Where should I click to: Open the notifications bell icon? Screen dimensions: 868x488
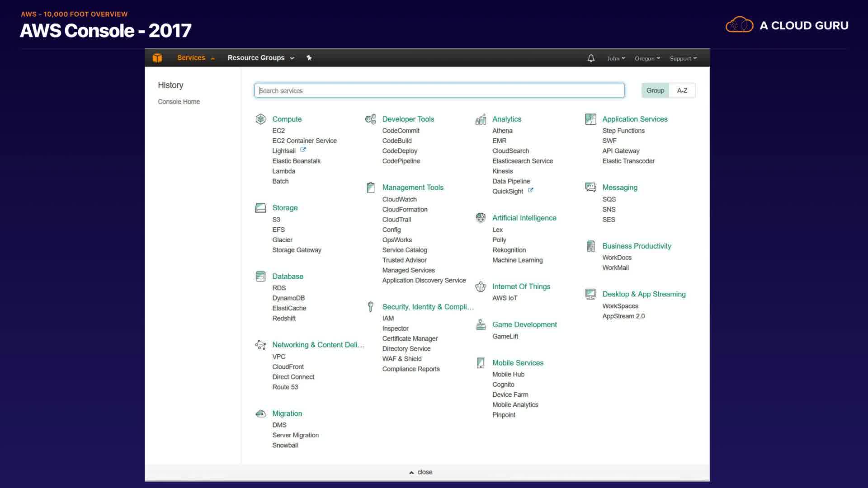click(591, 58)
